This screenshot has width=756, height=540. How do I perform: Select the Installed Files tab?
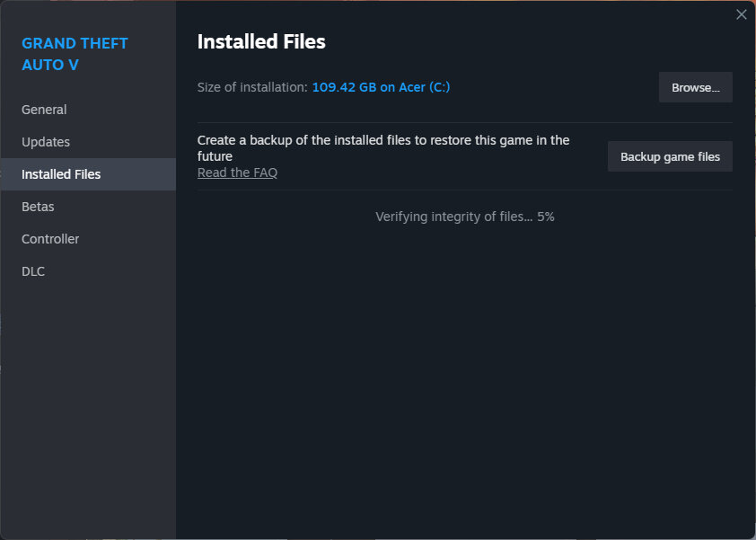coord(61,174)
